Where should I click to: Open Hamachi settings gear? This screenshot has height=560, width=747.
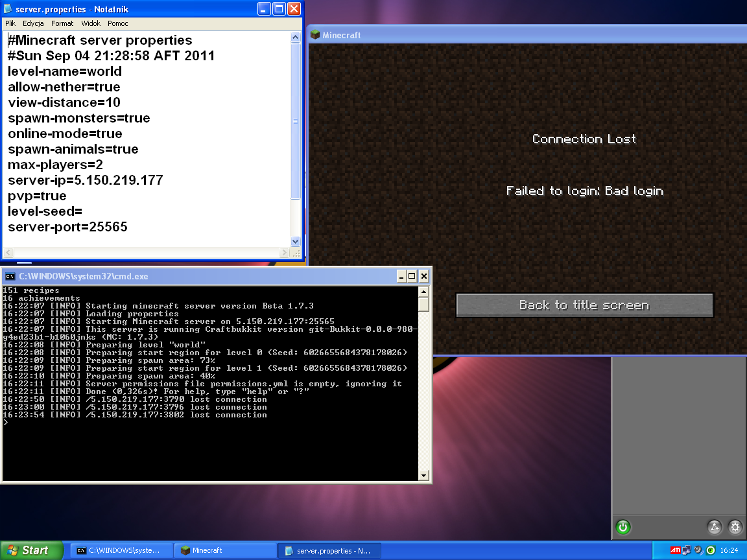735,527
